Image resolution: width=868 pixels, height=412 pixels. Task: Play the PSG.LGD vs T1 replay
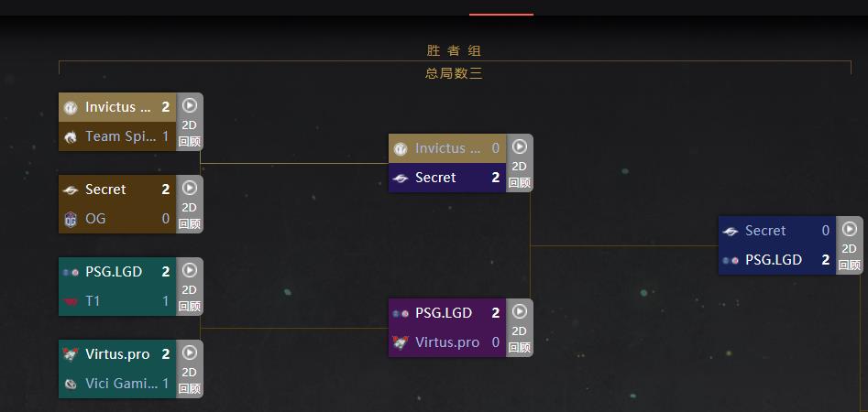click(190, 270)
